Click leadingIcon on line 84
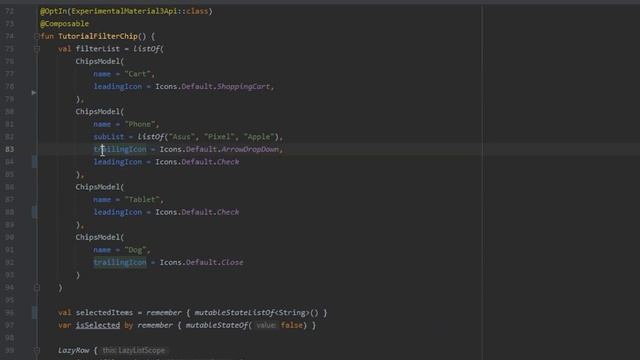This screenshot has width=640, height=360. point(118,162)
